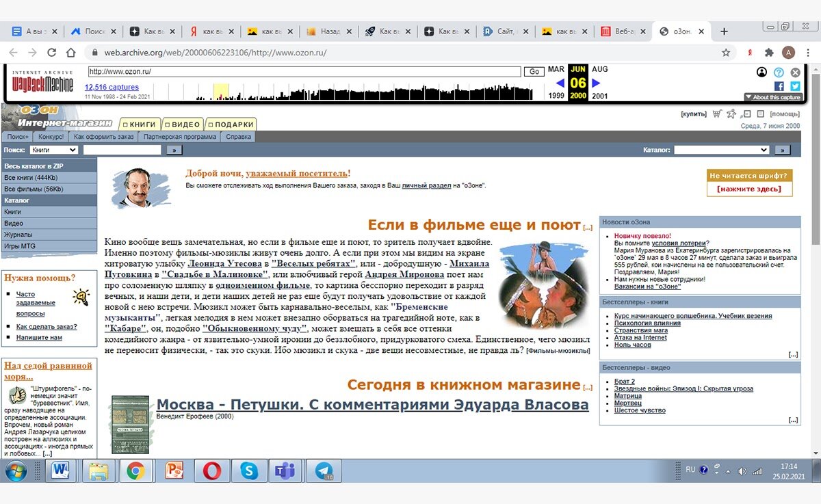821x504 pixels.
Task: Switch to the ВИДЕО tab
Action: tap(183, 124)
